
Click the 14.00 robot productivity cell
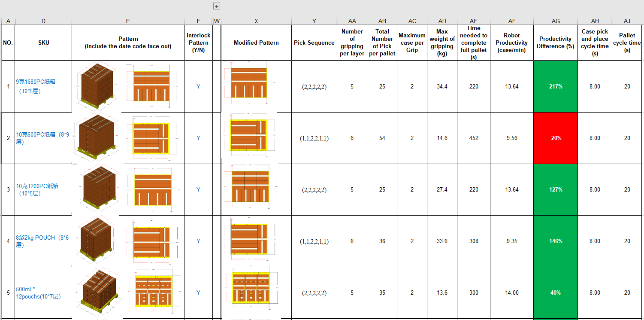pos(511,293)
